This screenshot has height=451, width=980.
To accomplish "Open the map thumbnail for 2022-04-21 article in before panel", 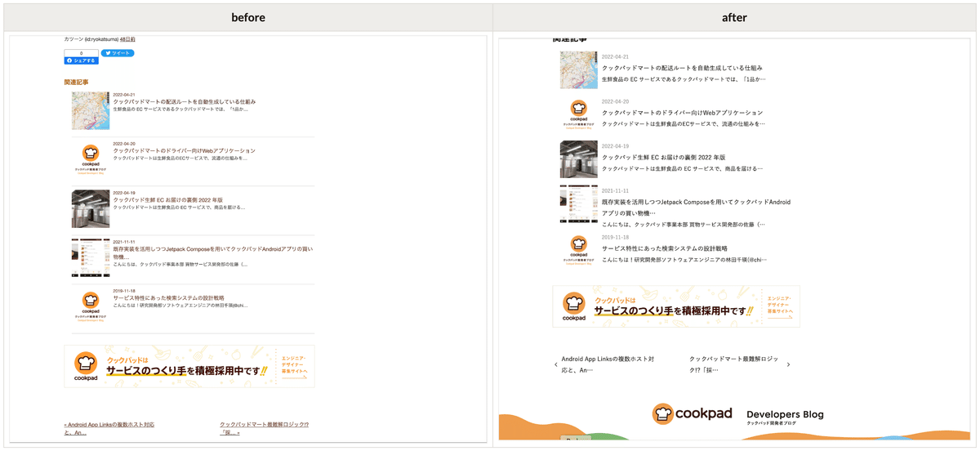I will tap(91, 110).
